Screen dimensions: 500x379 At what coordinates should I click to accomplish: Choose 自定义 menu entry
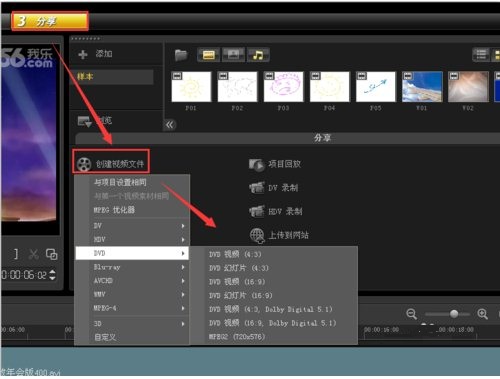(132, 337)
